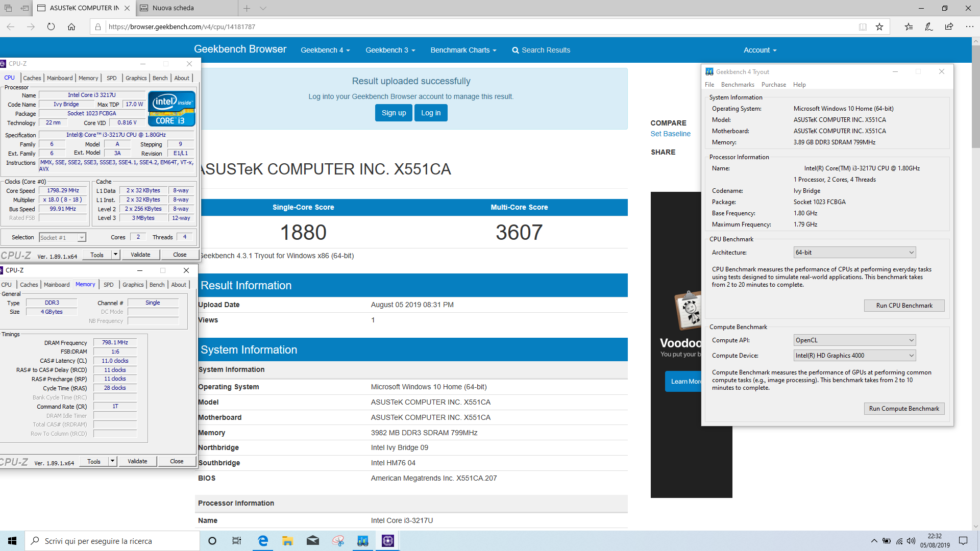
Task: Open Help menu in Geekbench 4
Action: point(799,85)
